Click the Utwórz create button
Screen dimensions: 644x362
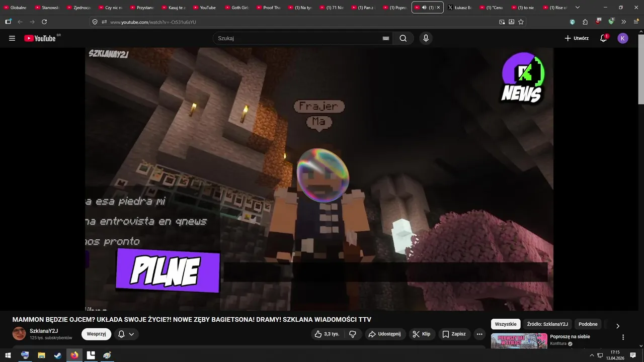(x=577, y=38)
